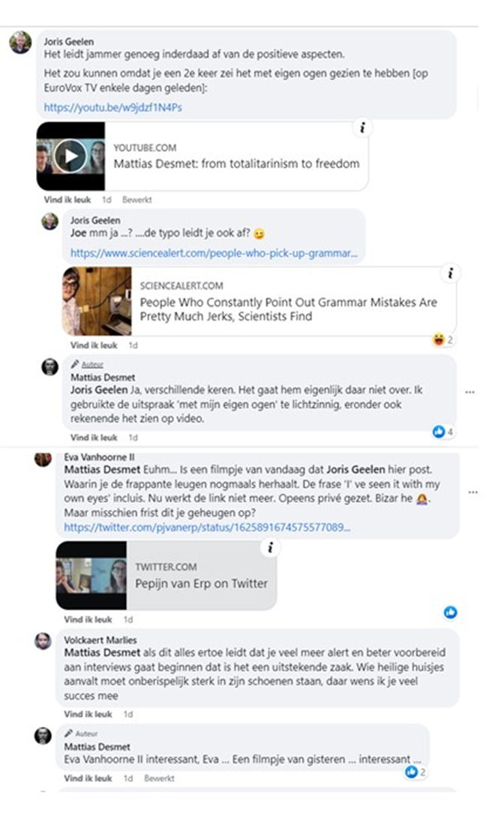
Task: Open Joris Geelen's top profile picture
Action: pyautogui.click(x=20, y=42)
